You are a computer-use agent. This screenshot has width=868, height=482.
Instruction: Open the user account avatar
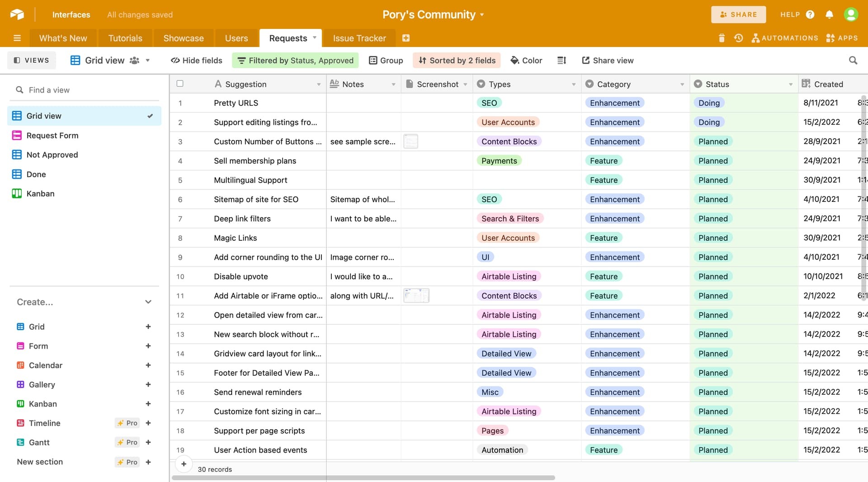tap(851, 14)
